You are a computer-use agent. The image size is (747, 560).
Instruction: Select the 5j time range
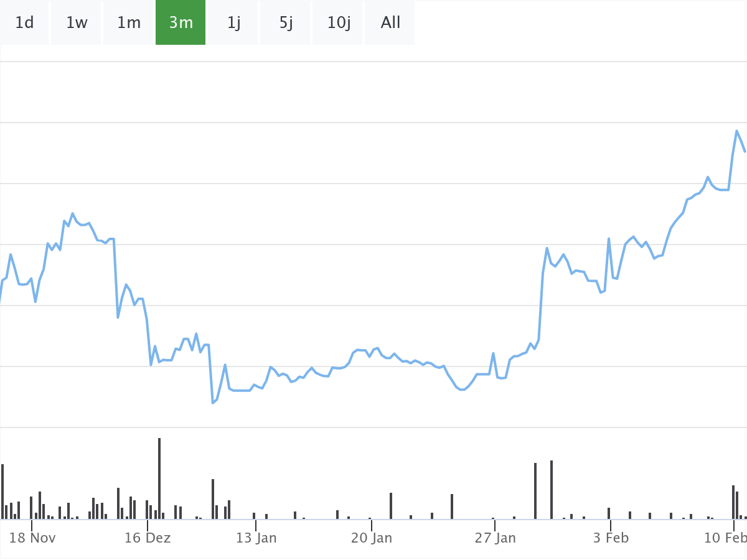286,23
